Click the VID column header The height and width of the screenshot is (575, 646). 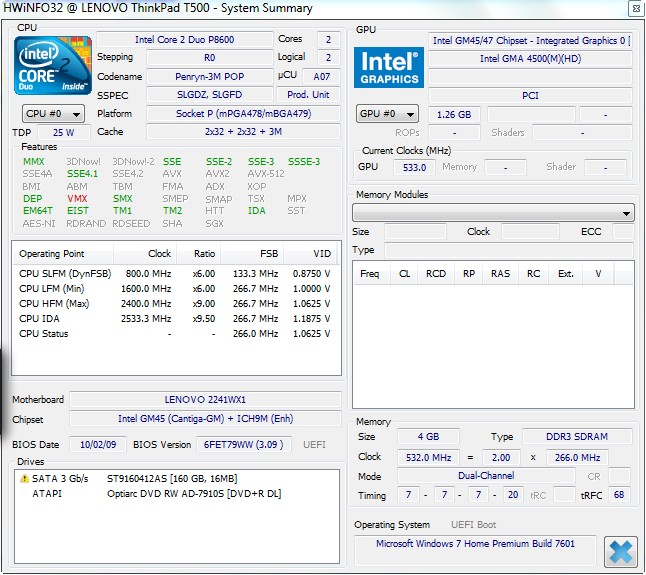[311, 253]
